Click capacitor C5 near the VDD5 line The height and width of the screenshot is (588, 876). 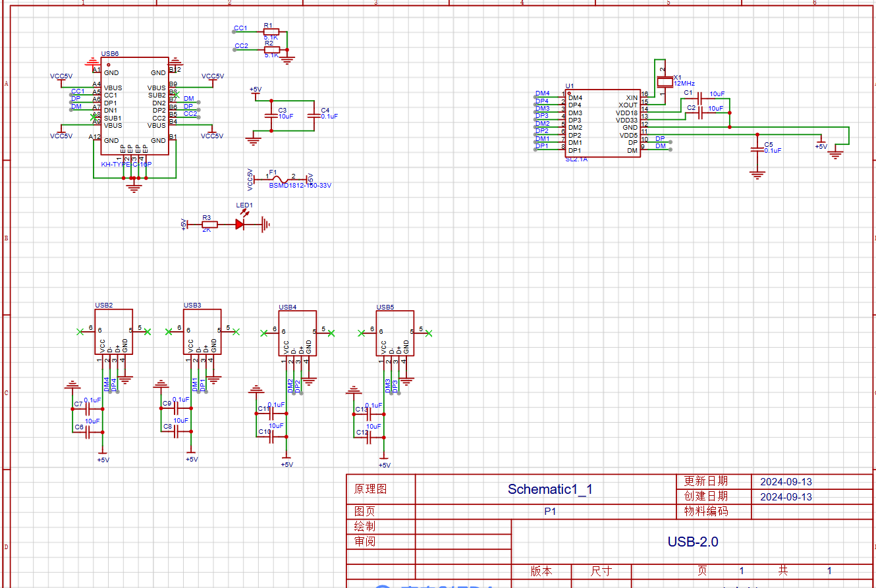point(757,149)
